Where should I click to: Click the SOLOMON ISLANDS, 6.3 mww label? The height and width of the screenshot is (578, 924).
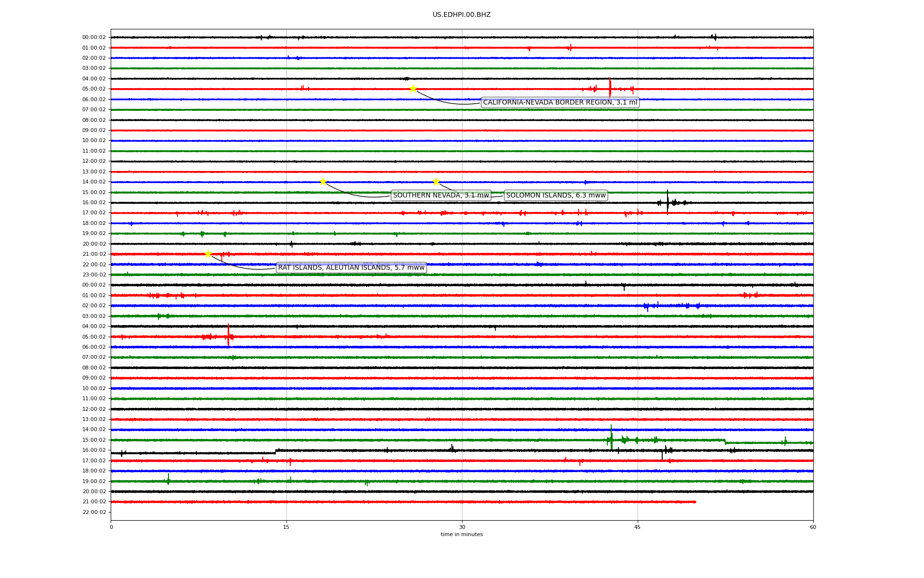pyautogui.click(x=556, y=196)
